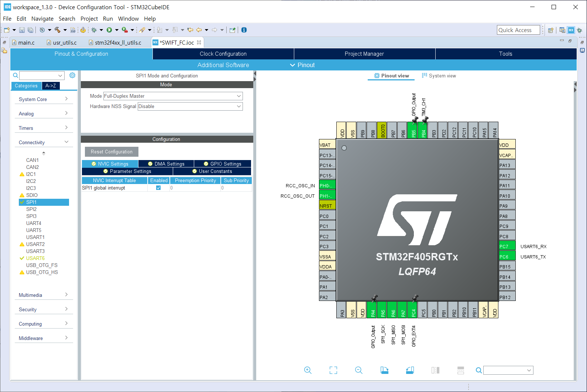Click the peripheral search magnifier icon
This screenshot has height=392, width=587.
pyautogui.click(x=16, y=75)
